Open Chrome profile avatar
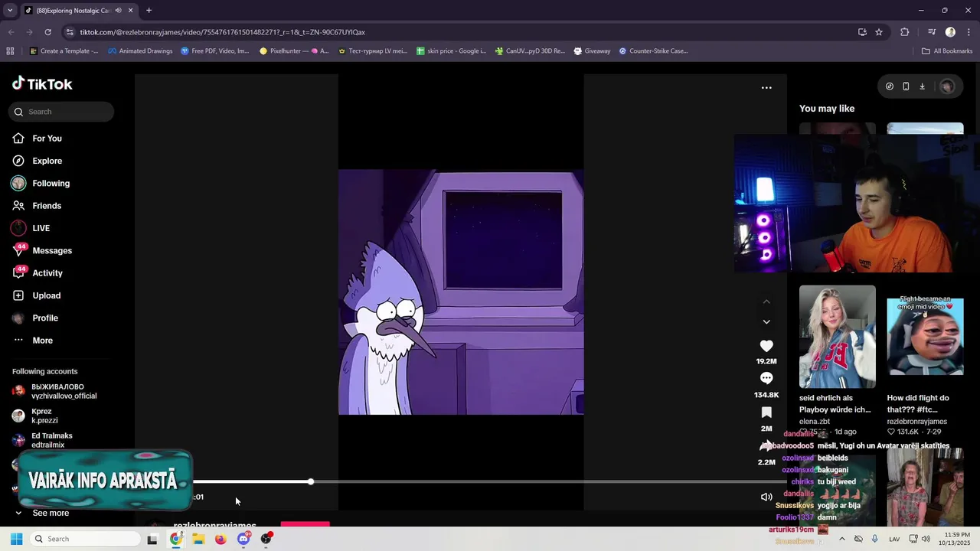Screen dimensions: 980x551 point(950,32)
